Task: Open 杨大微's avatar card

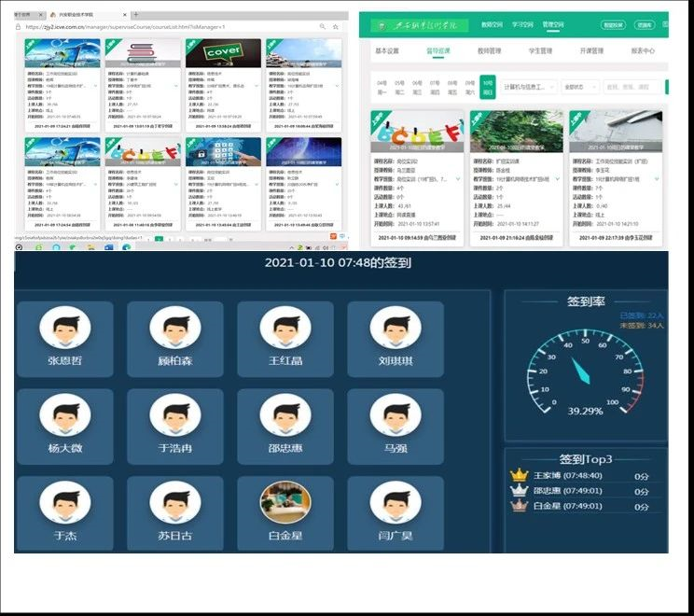Action: pyautogui.click(x=65, y=427)
